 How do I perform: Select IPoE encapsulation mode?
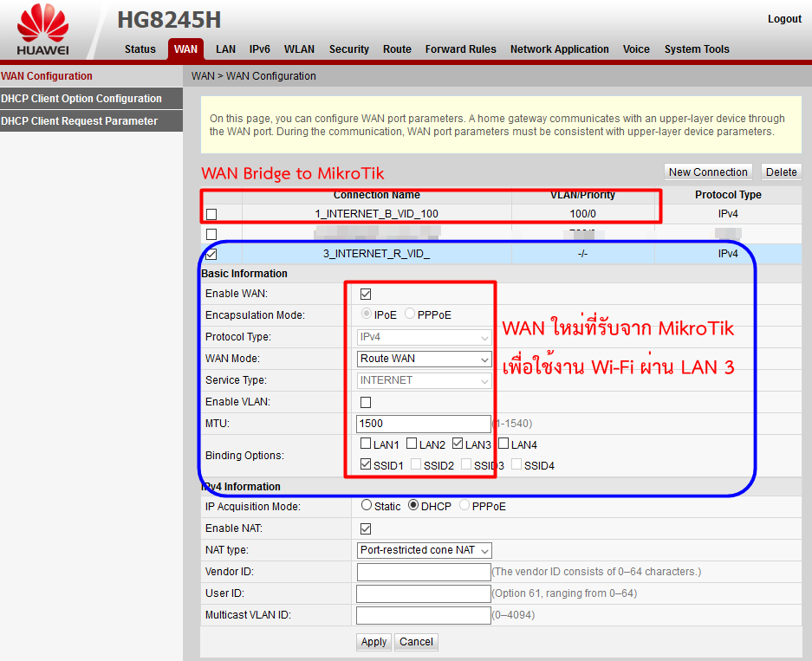(367, 314)
